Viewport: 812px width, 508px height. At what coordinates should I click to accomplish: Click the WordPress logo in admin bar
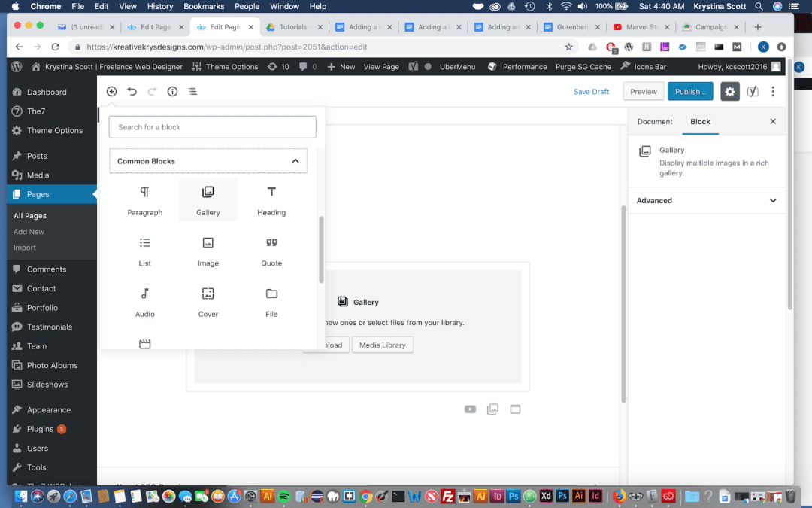(x=17, y=67)
